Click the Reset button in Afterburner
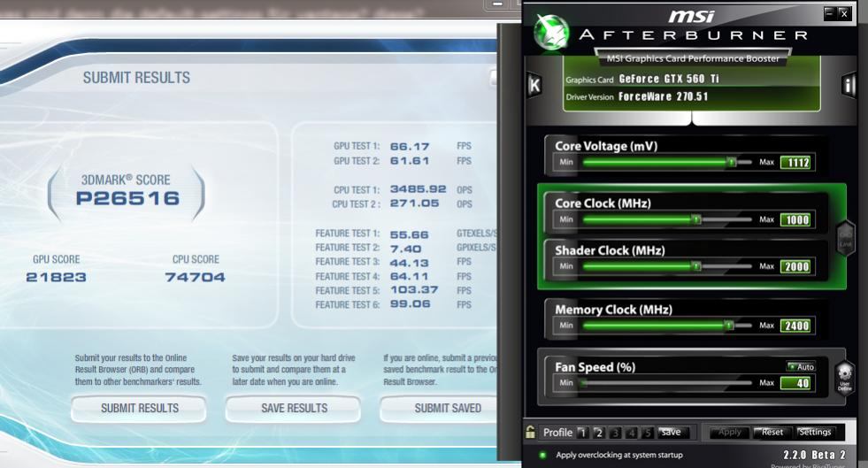Screen dimensions: 868x468 (x=772, y=432)
